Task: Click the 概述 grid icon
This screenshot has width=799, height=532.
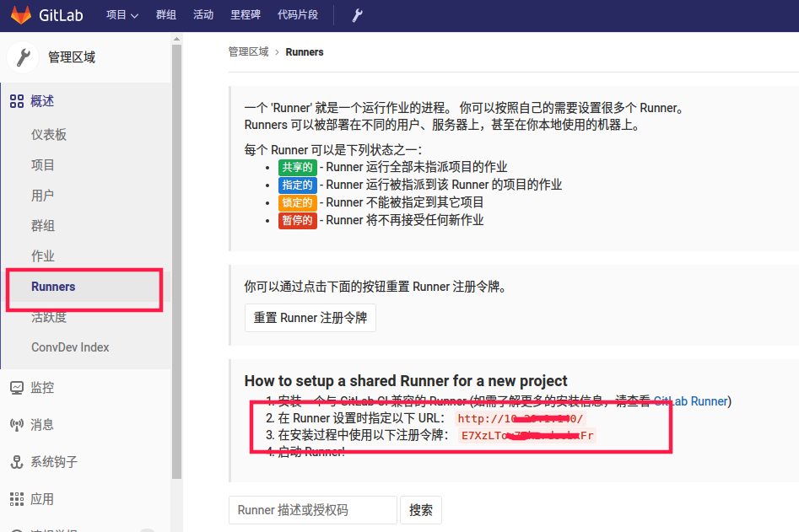Action: click(x=17, y=101)
